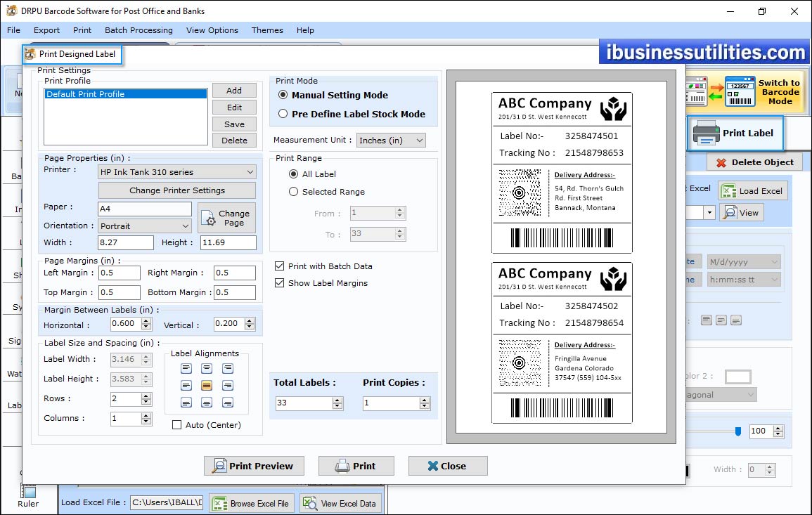Select Manual Setting Mode radio button

click(283, 95)
